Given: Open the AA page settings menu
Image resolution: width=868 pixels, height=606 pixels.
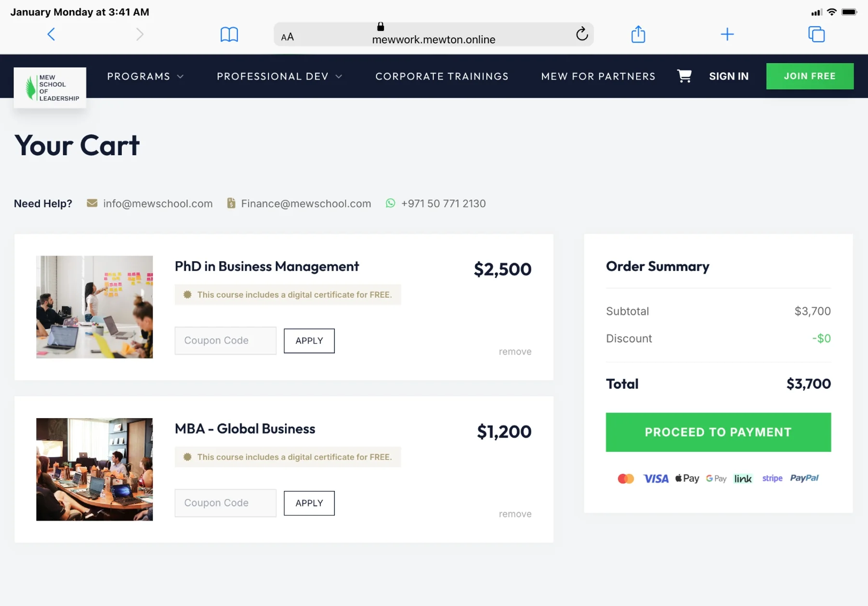Looking at the screenshot, I should click(288, 36).
